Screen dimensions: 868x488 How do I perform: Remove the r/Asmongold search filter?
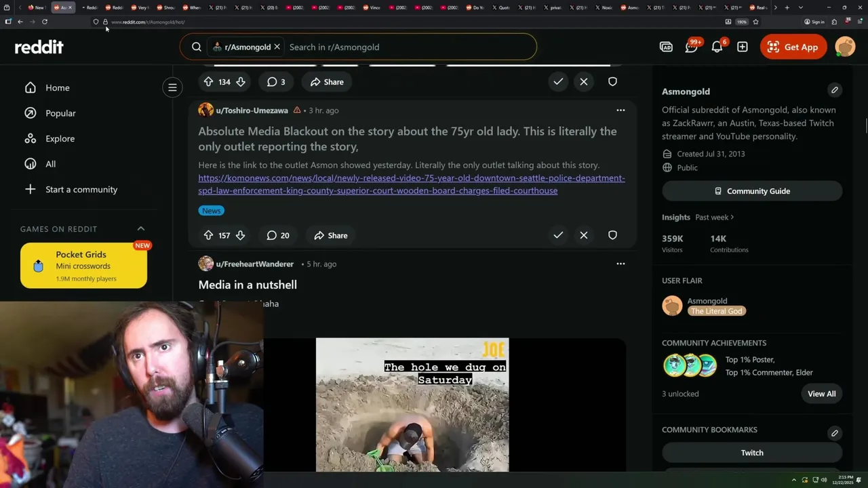277,47
